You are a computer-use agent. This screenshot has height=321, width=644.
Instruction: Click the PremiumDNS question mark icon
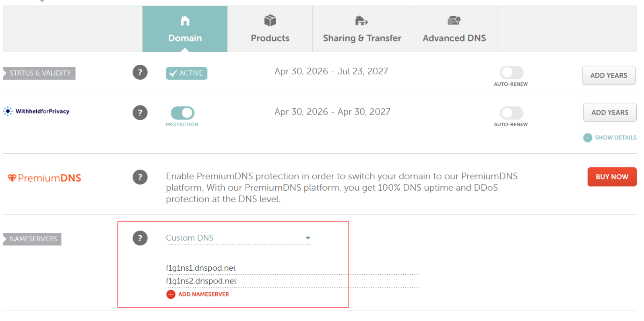[140, 177]
